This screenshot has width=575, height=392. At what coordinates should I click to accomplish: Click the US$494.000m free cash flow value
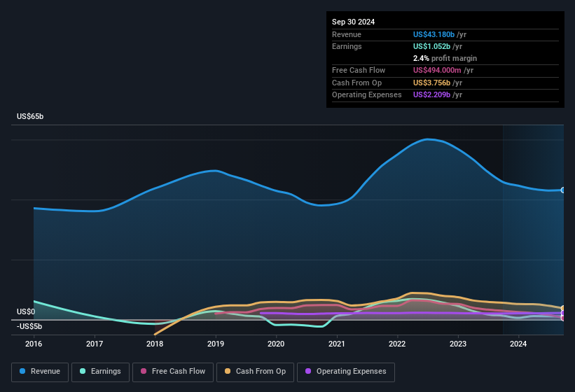pyautogui.click(x=437, y=70)
